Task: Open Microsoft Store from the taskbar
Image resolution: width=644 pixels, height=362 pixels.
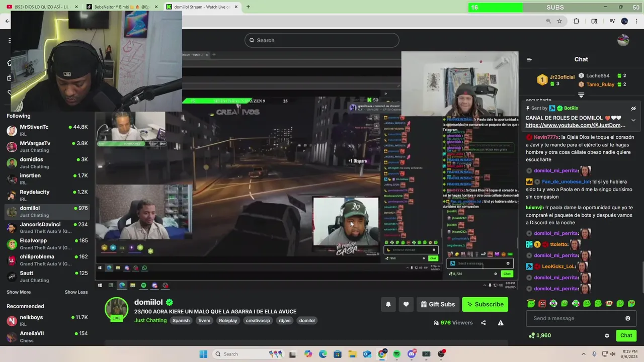Action: 337,354
